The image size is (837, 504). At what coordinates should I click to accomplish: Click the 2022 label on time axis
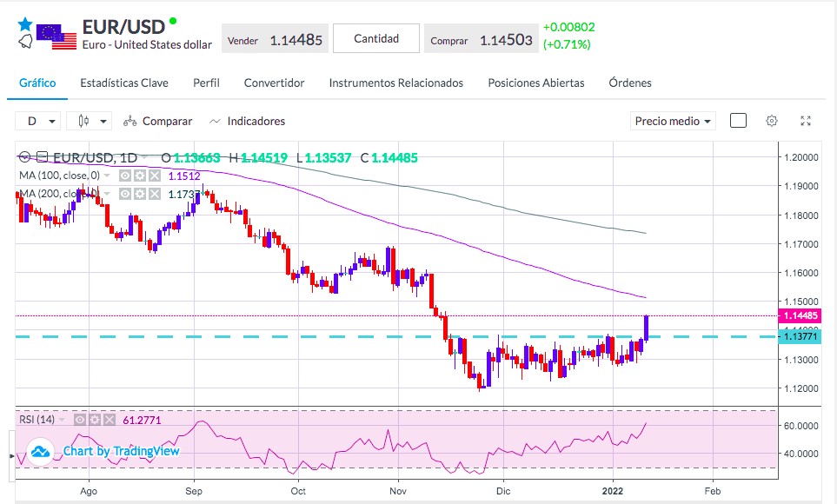click(x=612, y=491)
